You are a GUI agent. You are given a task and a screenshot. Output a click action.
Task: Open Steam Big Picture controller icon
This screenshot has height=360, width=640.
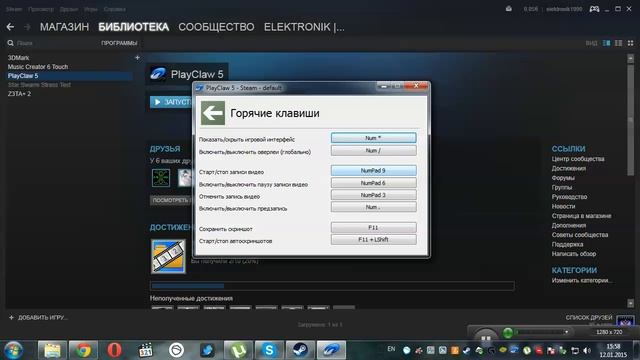coord(594,9)
